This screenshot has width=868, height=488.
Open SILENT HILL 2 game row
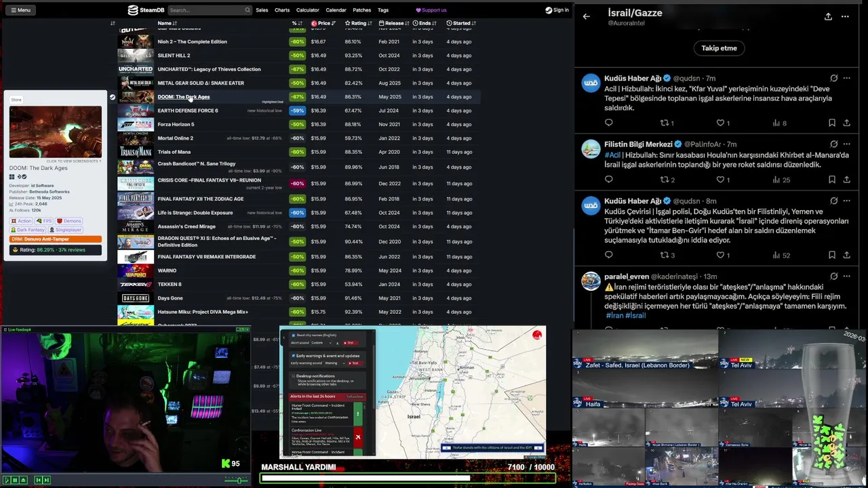click(298, 56)
